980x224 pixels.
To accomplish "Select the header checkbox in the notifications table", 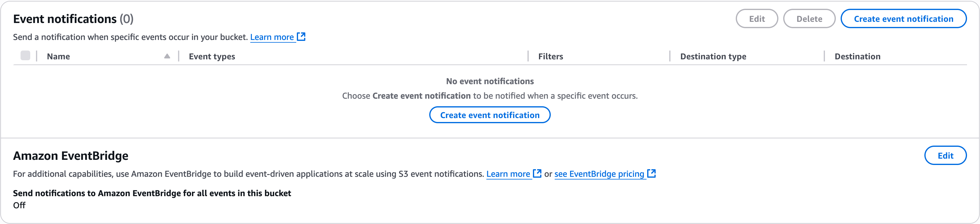I will 26,56.
